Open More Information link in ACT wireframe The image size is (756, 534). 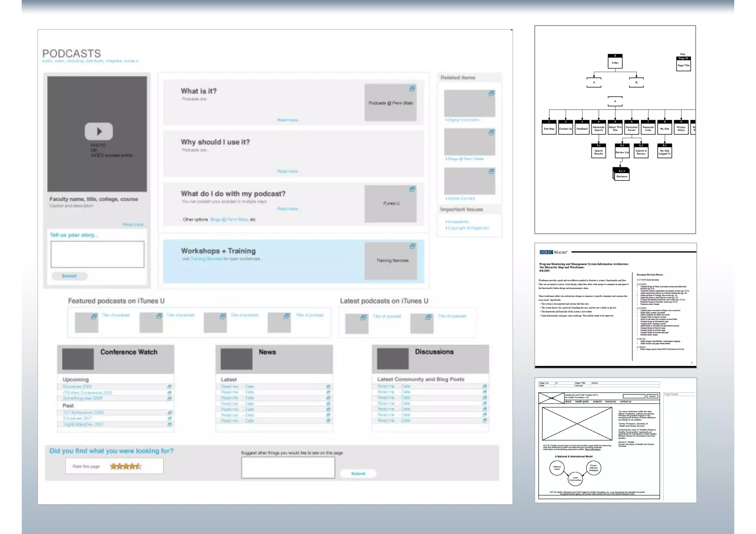tap(592, 449)
